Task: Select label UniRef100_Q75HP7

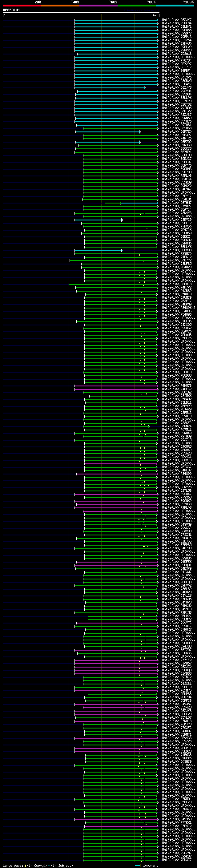Action: click(x=176, y=206)
